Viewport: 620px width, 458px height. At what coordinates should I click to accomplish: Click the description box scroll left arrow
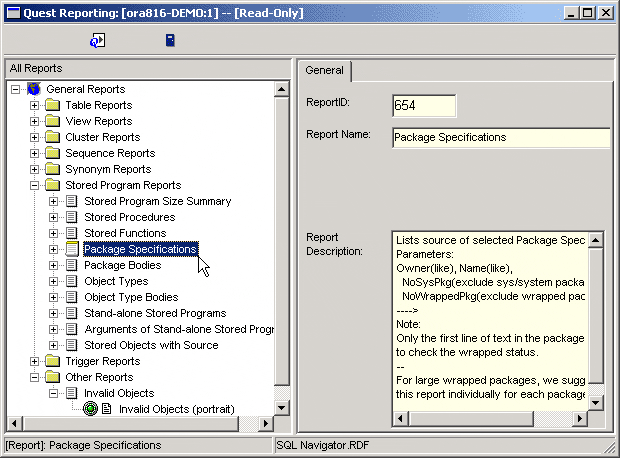pos(400,418)
